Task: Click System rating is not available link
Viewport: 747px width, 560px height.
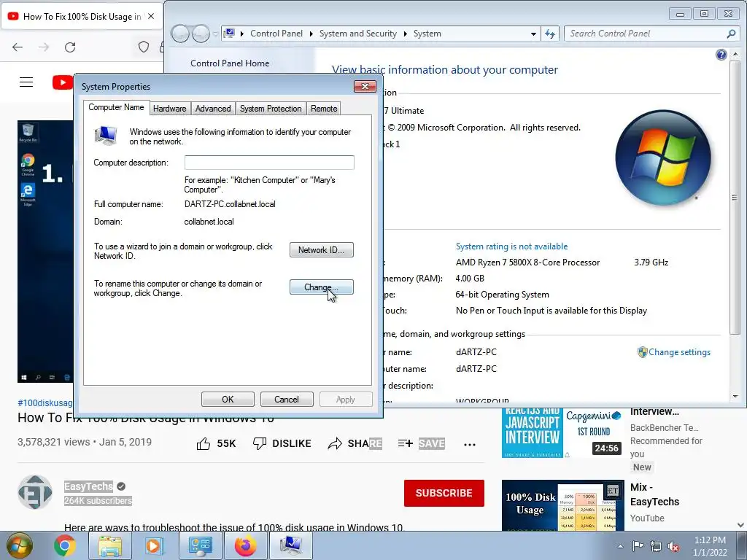Action: tap(511, 246)
